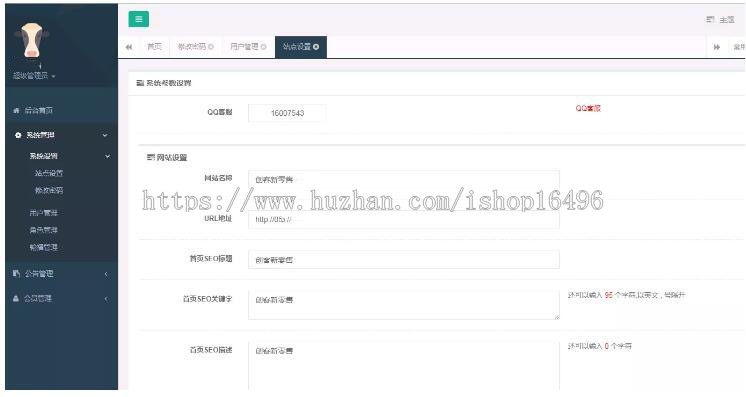Click the 首页SEO标题 input field
The width and height of the screenshot is (746, 397).
click(x=404, y=260)
